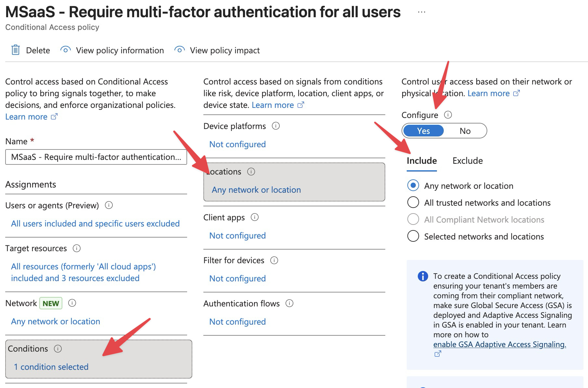Select Selected networks and locations radio
588x388 pixels.
[x=413, y=236]
